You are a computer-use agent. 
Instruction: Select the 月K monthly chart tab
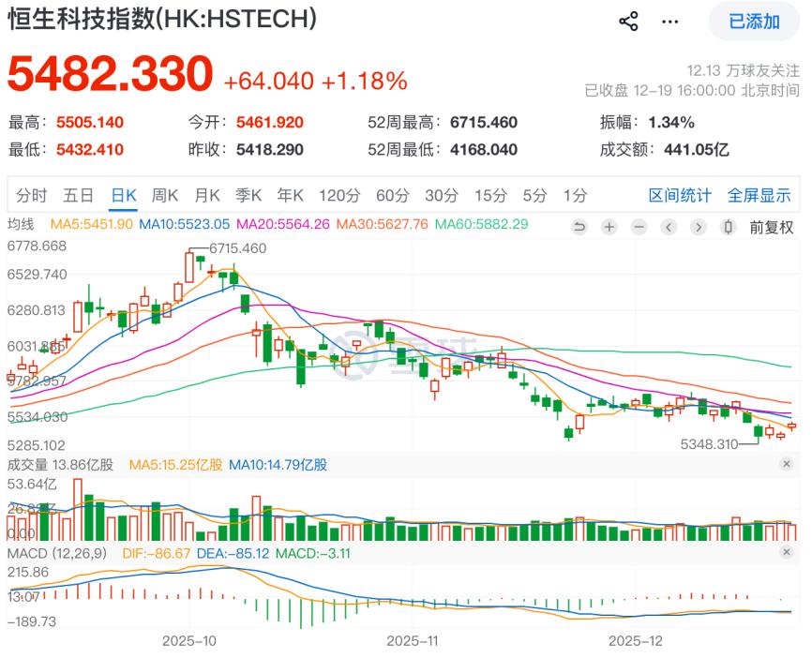point(207,197)
